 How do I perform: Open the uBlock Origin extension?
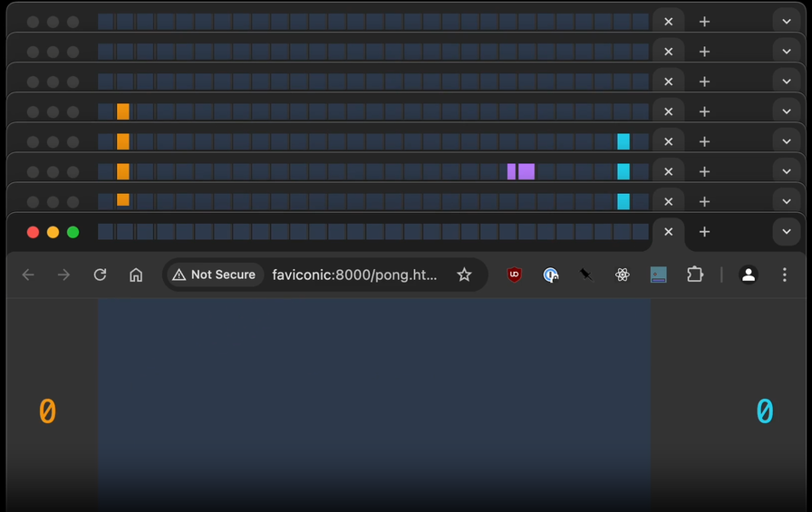tap(514, 275)
